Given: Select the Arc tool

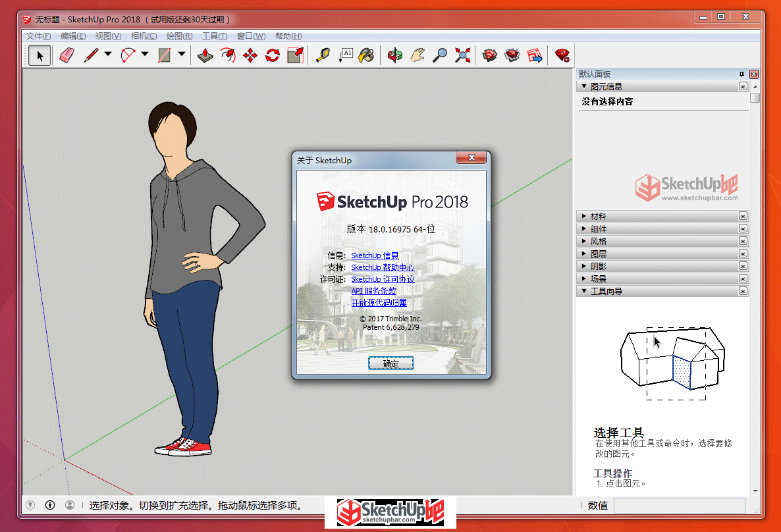Looking at the screenshot, I should [x=128, y=55].
